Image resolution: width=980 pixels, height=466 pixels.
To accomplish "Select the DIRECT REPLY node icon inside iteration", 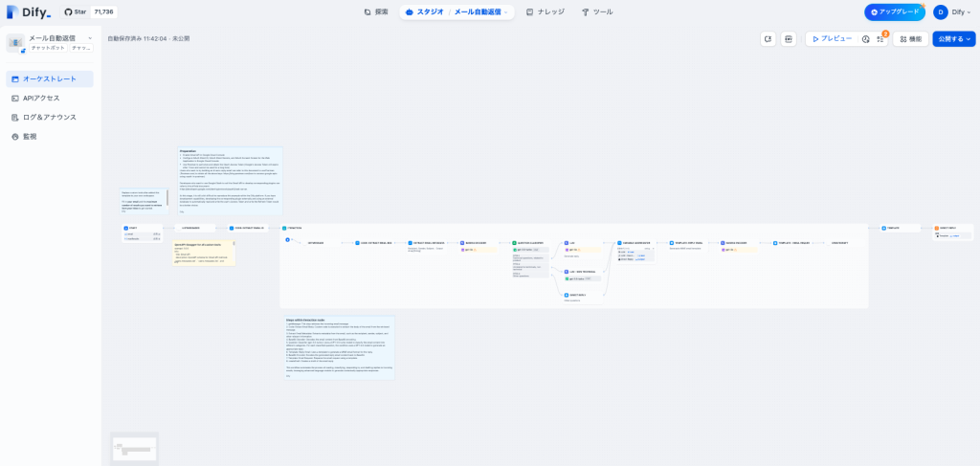I will 567,295.
